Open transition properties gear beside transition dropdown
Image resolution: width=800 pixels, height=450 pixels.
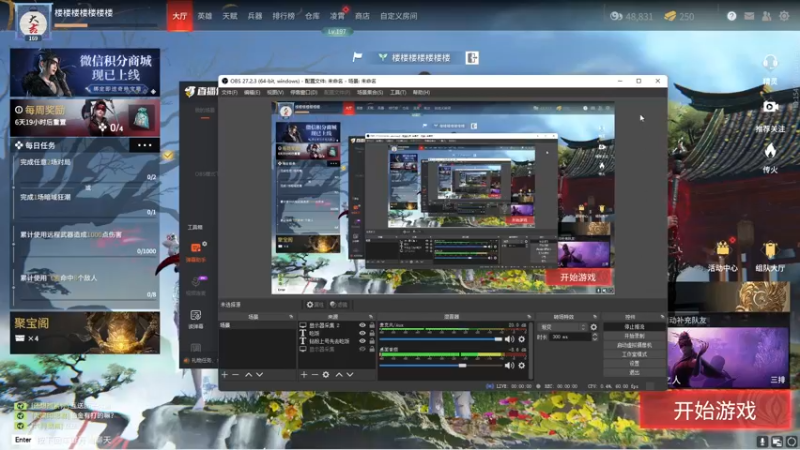click(x=593, y=327)
